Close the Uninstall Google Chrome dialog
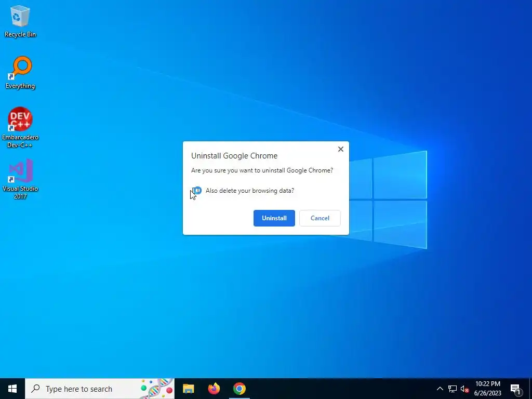The image size is (532, 399). click(x=341, y=149)
